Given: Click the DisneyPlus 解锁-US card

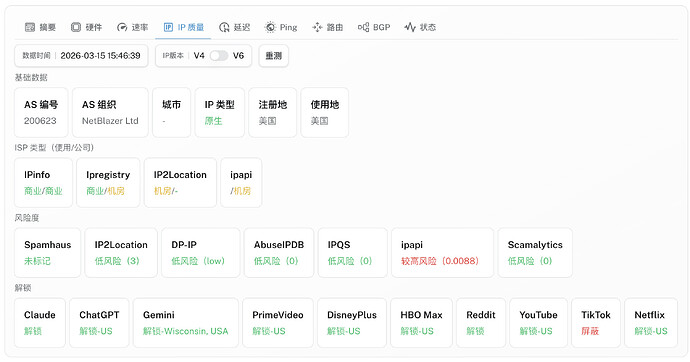Looking at the screenshot, I should pos(352,323).
